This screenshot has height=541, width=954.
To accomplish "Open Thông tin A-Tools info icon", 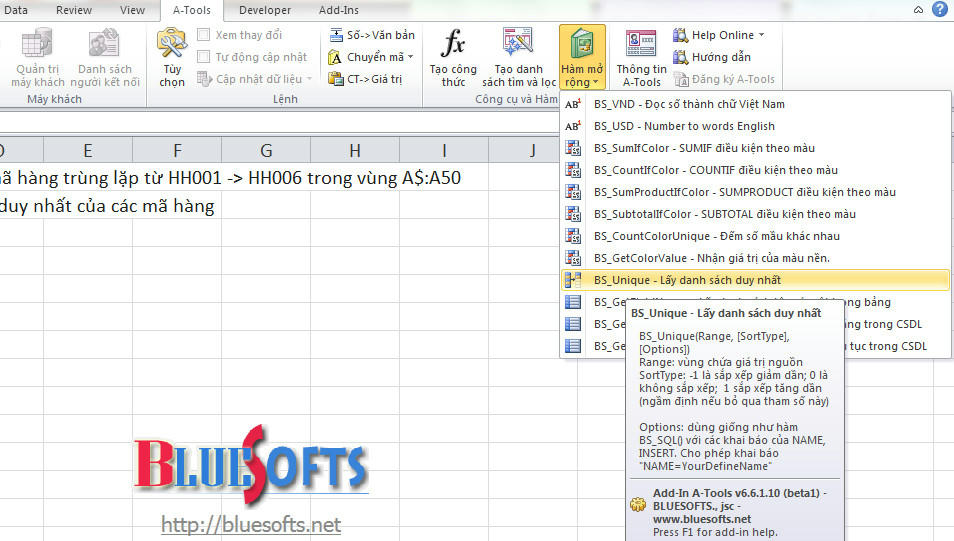I will click(x=640, y=45).
